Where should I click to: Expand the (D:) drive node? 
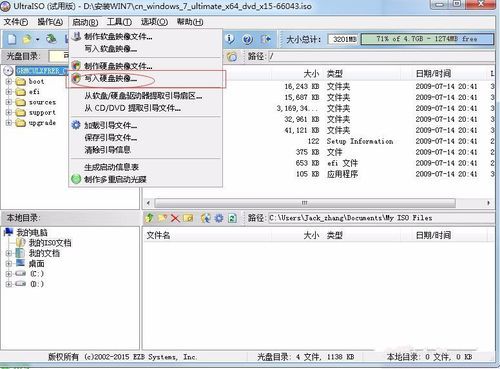(x=9, y=284)
